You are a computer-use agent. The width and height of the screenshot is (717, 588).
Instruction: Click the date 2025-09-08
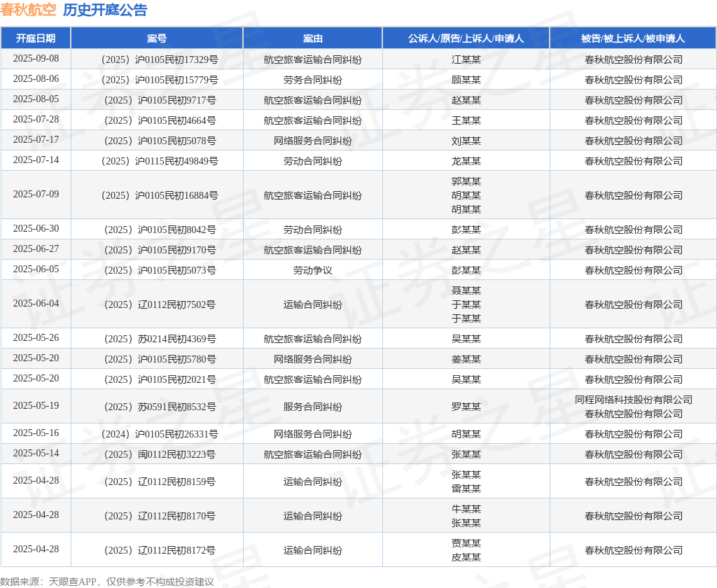coord(36,59)
